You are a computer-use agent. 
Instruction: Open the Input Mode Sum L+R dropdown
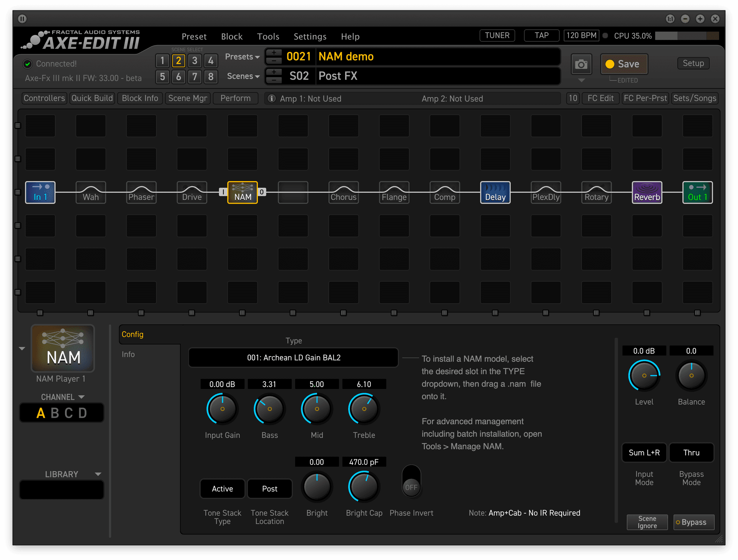644,453
